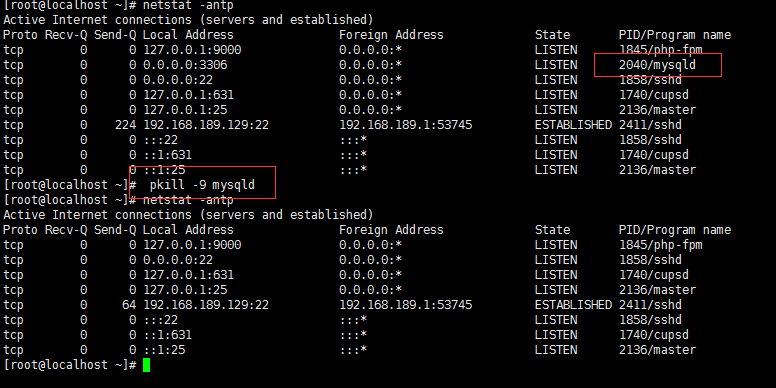Click "1845/php-fpm" in the output after pkill
Viewport: 776px width, 388px height.
pos(661,245)
